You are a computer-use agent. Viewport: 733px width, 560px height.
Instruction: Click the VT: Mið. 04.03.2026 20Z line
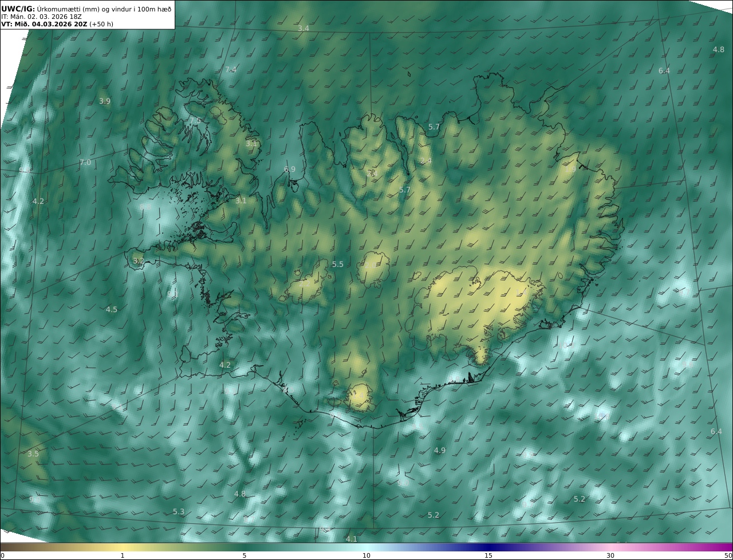(x=56, y=24)
